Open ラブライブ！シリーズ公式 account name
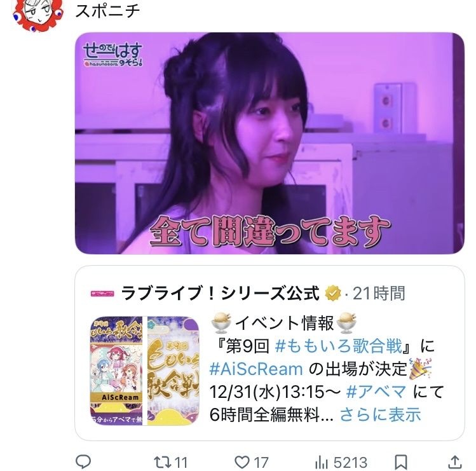 coord(220,294)
